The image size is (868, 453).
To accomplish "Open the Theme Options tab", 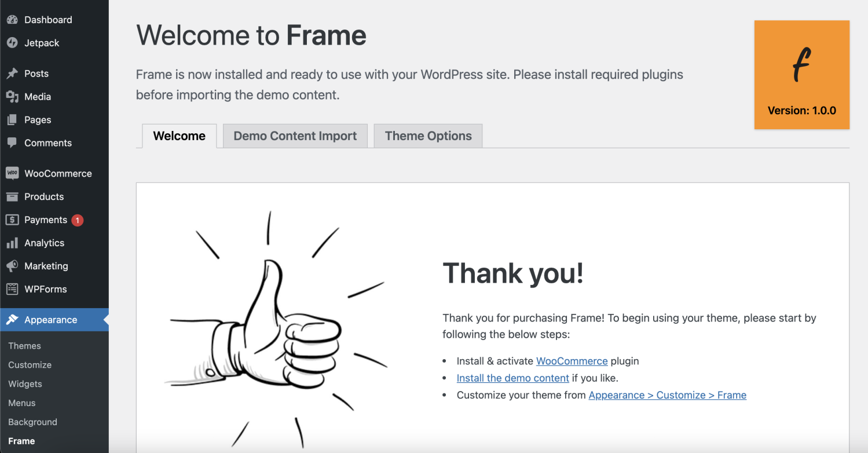I will tap(428, 136).
